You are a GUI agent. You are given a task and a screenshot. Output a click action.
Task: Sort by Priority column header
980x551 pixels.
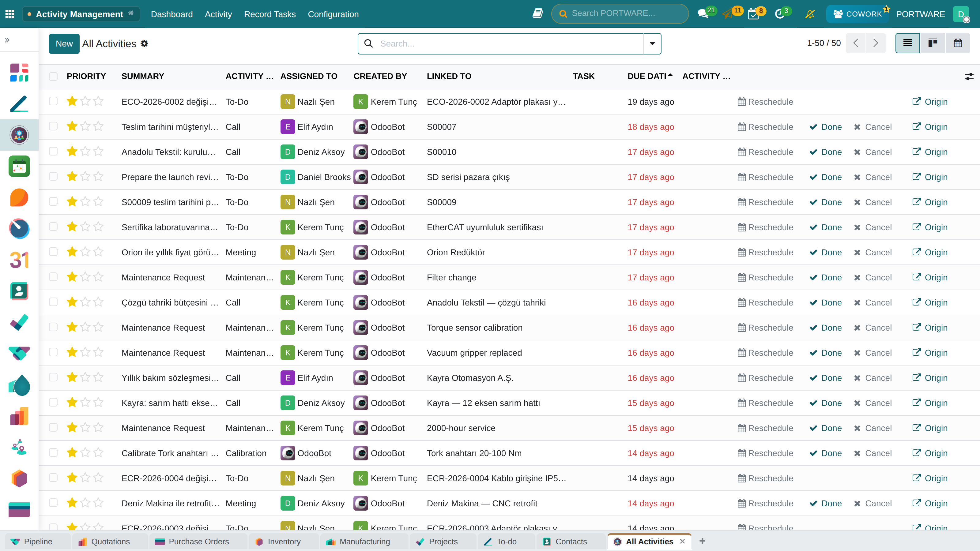(x=86, y=77)
